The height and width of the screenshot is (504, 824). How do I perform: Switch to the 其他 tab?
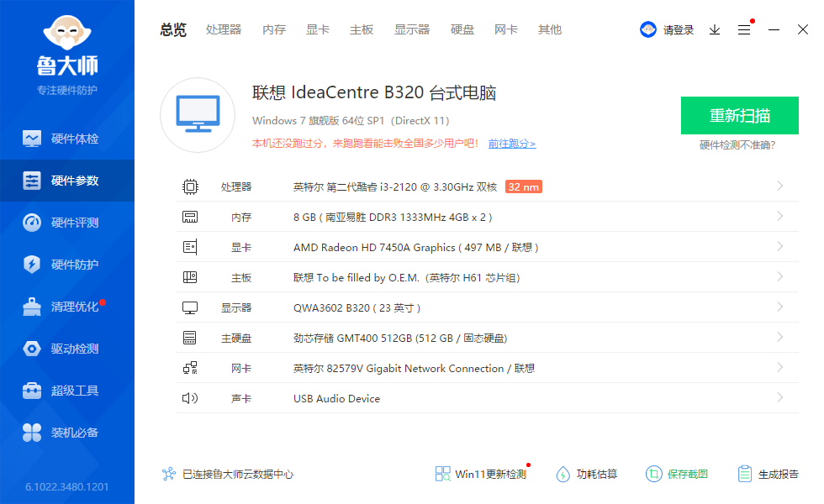point(550,30)
